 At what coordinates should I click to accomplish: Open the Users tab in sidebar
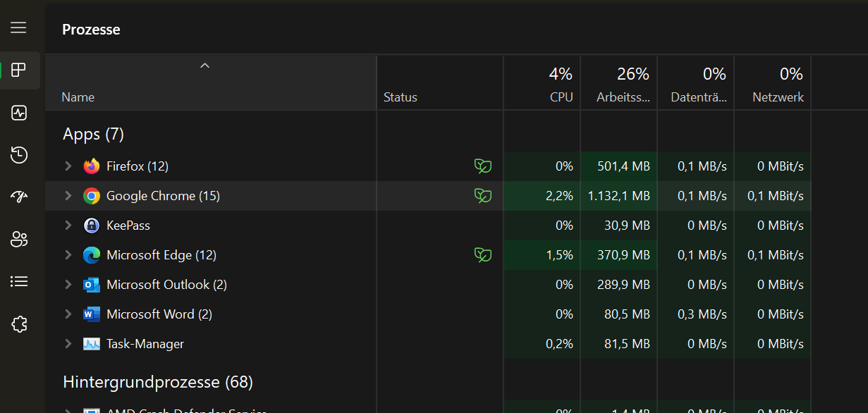(19, 240)
